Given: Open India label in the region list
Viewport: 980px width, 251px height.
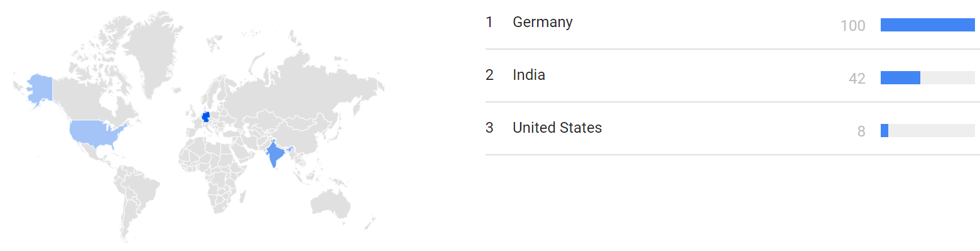Looking at the screenshot, I should pos(528,75).
